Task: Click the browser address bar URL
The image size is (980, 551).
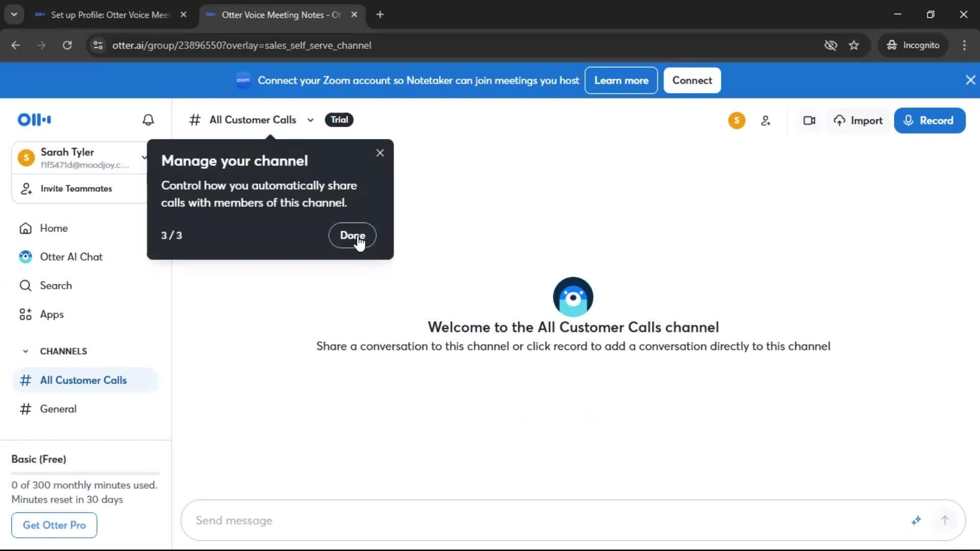Action: [241, 45]
